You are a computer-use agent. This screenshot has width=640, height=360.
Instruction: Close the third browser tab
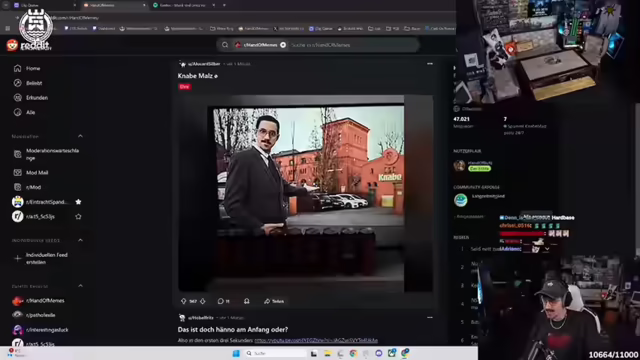213,5
